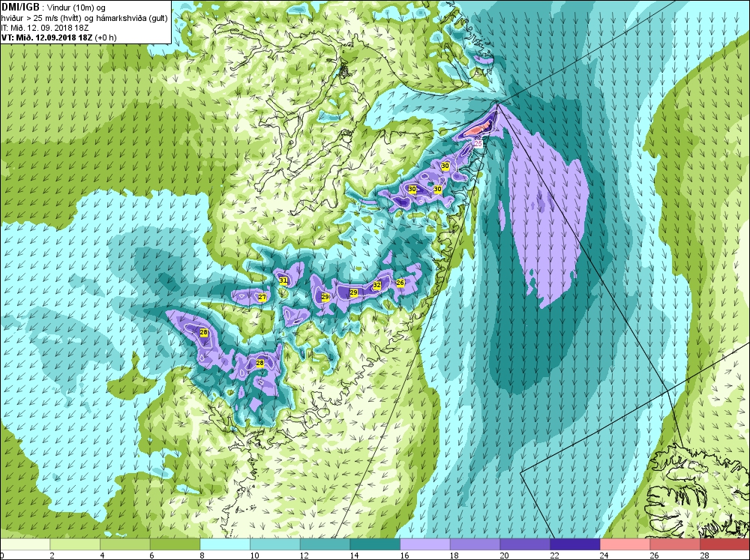This screenshot has width=750, height=560.
Task: Click the legend scale value '4'
Action: [102, 556]
